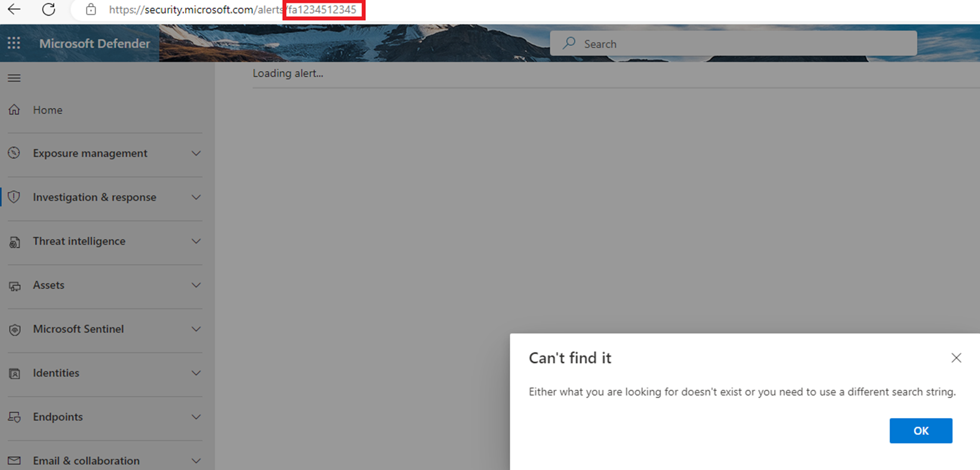This screenshot has height=470, width=980.
Task: Click OK in the dialog
Action: click(921, 431)
